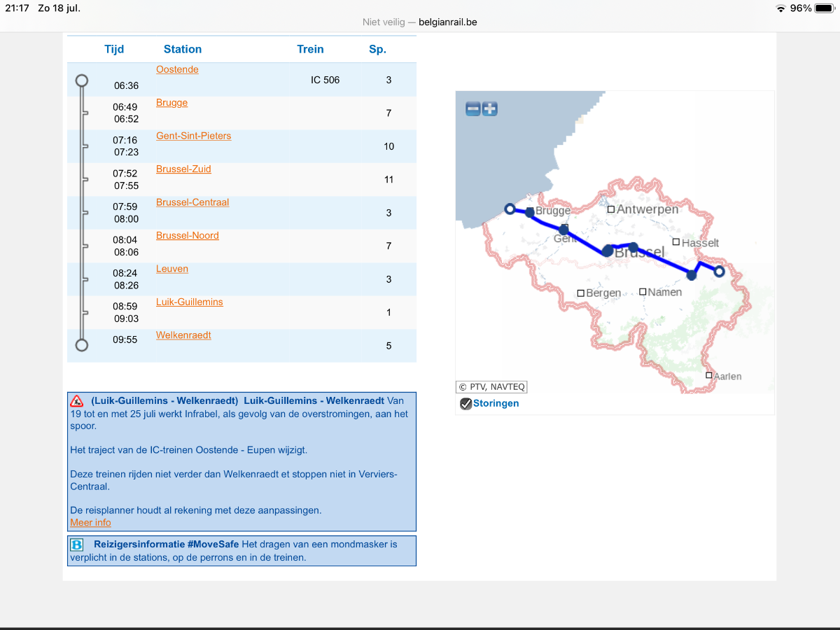Open Luik-Guillemins station link
The image size is (840, 630).
(x=189, y=302)
